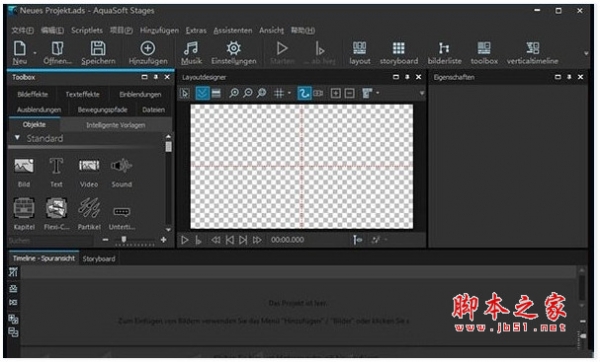Image resolution: width=600 pixels, height=362 pixels.
Task: Collapse the Standard section in Toolbox
Action: point(17,137)
